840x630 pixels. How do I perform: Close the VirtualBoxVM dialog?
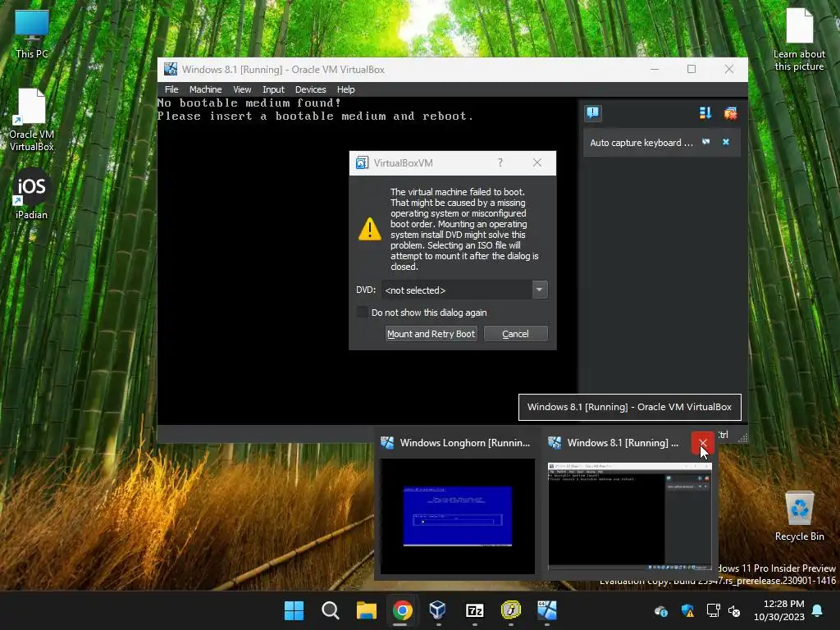coord(537,163)
